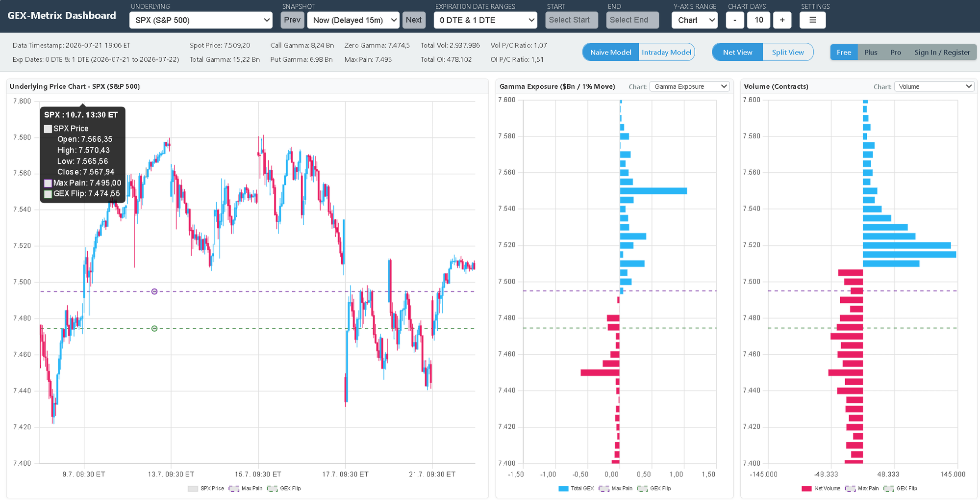Open the Snapshot Now (Delayed 15m) dropdown

point(353,20)
